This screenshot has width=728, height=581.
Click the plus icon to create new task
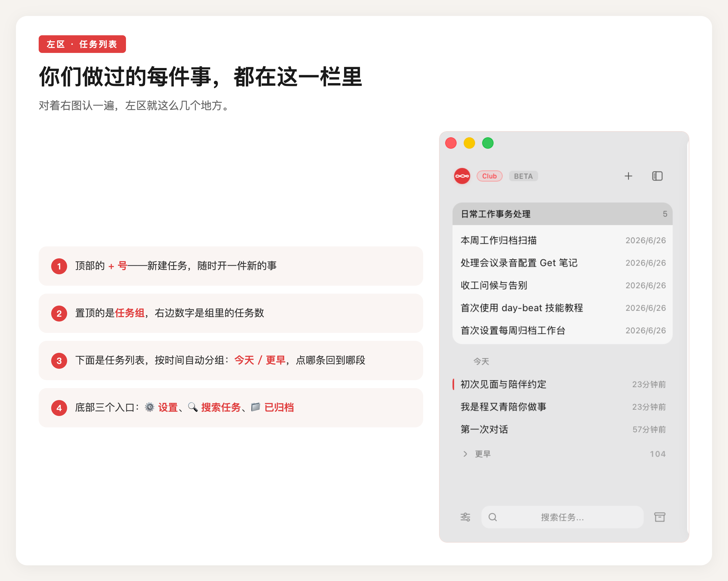coord(628,176)
